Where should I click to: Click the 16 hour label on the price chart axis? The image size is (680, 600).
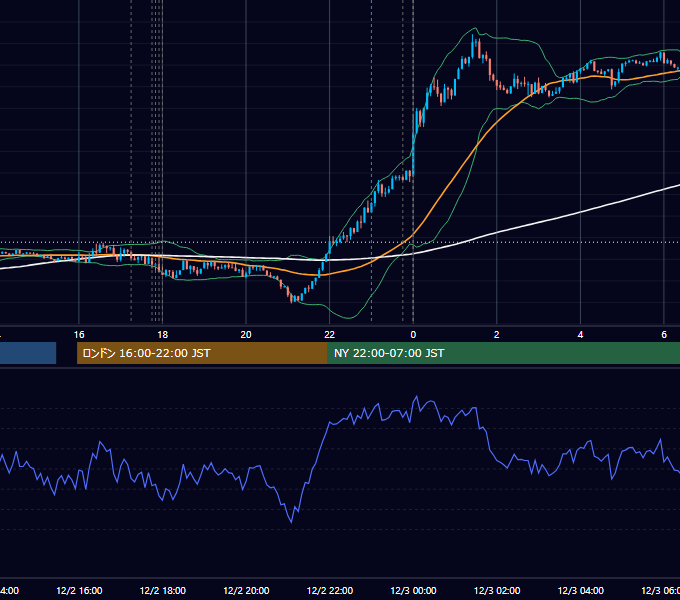click(x=79, y=335)
